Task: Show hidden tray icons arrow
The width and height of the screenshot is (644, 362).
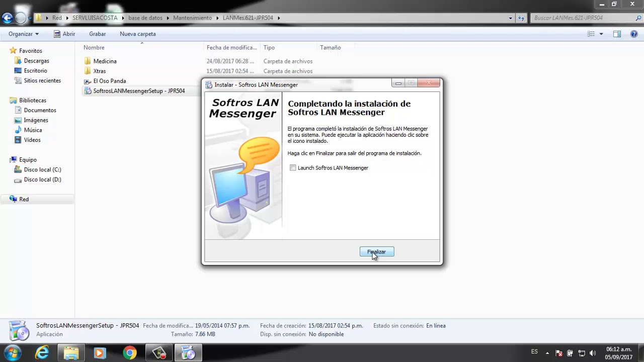Action: coord(547,353)
